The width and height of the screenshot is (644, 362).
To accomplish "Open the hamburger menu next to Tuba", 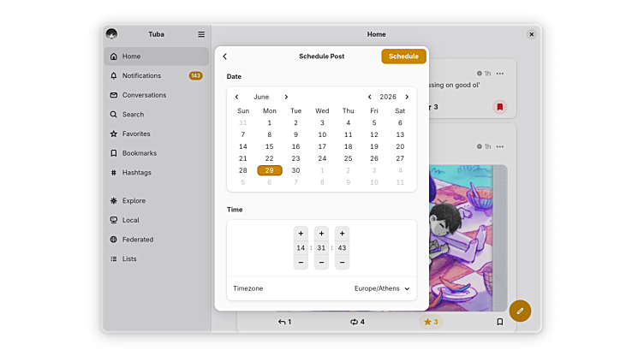I will [x=201, y=34].
